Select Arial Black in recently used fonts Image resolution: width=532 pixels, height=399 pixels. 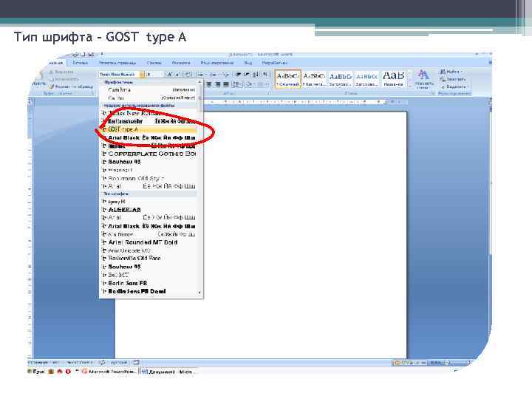point(149,137)
